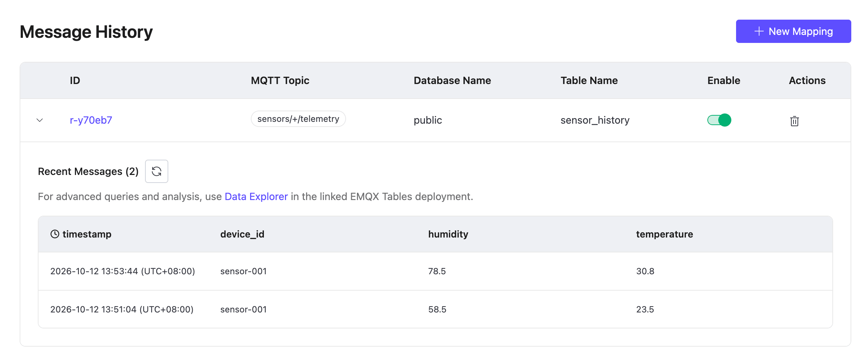Click the device_id column header
The width and height of the screenshot is (868, 363).
coord(242,234)
